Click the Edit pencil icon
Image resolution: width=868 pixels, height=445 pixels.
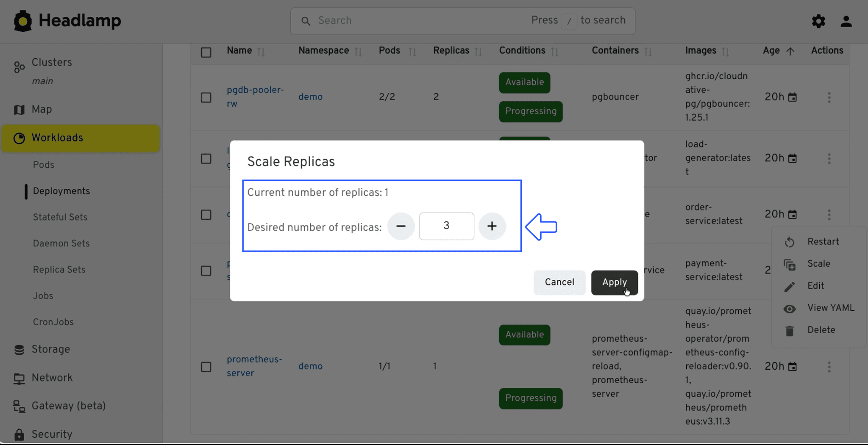[789, 287]
